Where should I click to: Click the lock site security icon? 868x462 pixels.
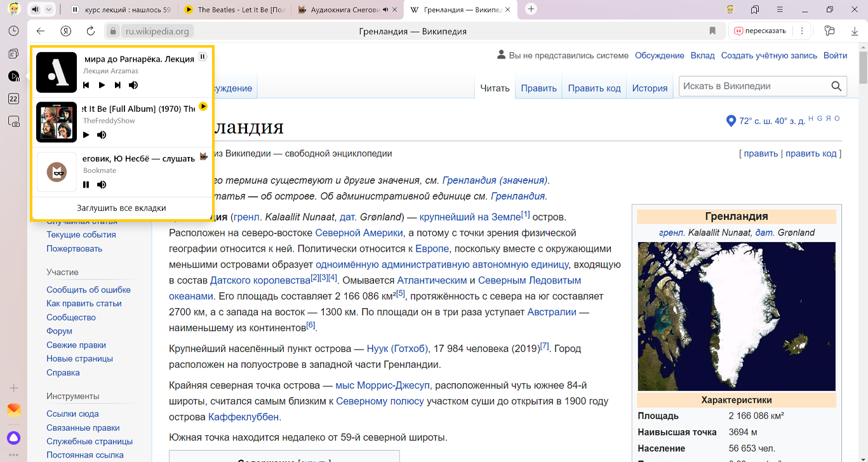click(x=113, y=31)
